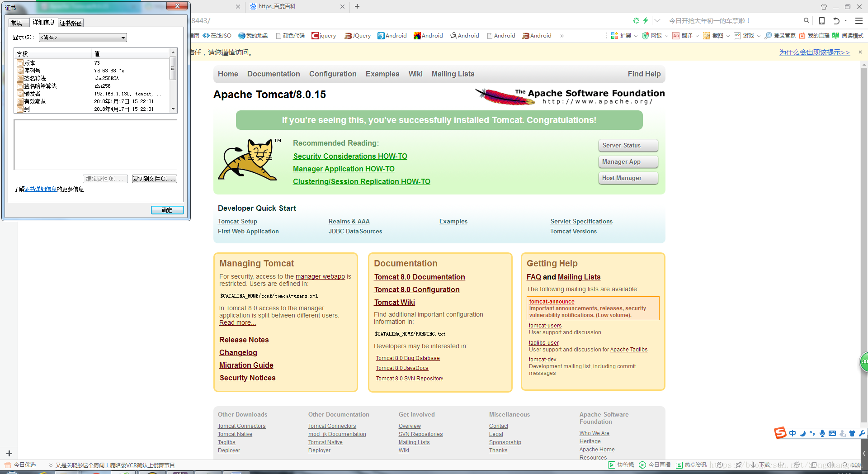Screen dimensions: 868x474
Task: Open the 为什么会出现该提示>> link
Action: (x=814, y=52)
